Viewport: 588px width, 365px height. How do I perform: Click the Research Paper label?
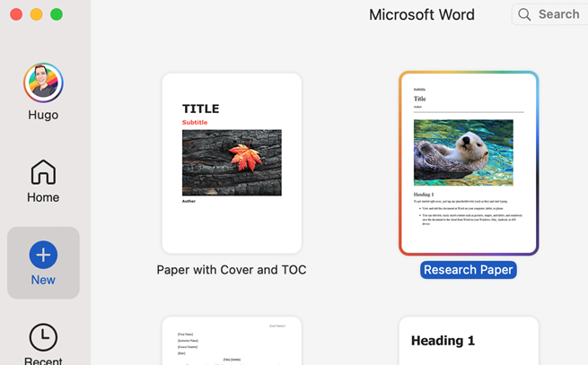point(469,270)
